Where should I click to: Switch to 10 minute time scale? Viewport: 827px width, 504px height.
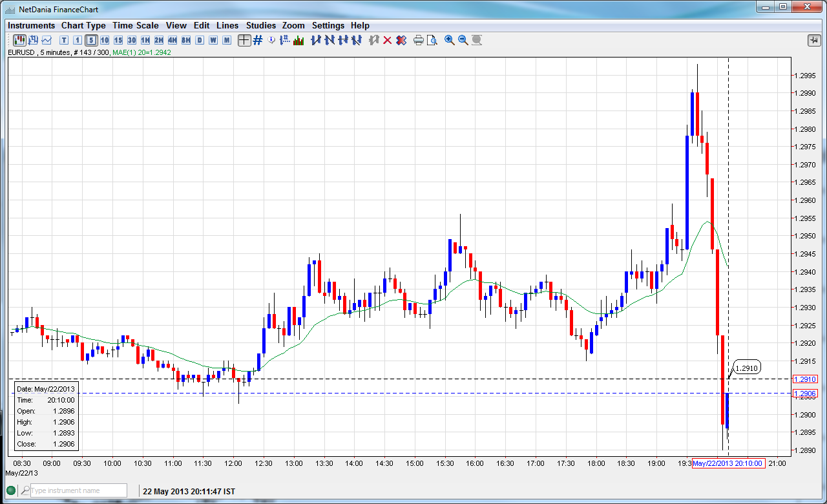coord(105,40)
